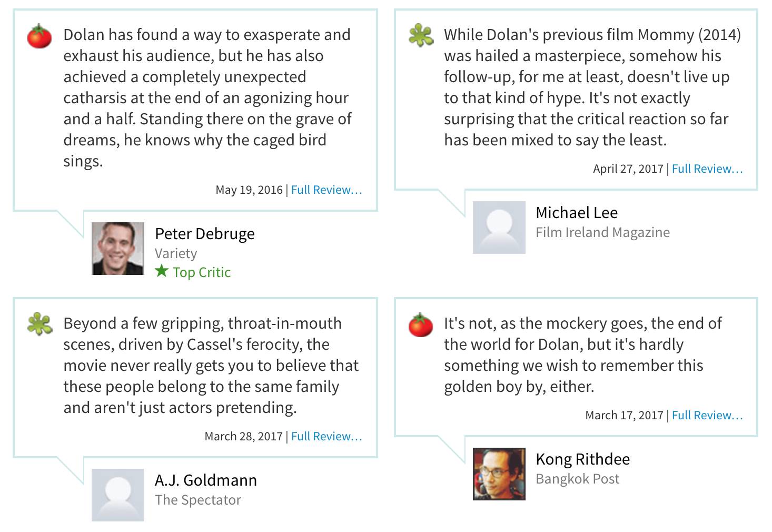Click fresh tomato icon on Peter Debruge's review

tap(39, 36)
